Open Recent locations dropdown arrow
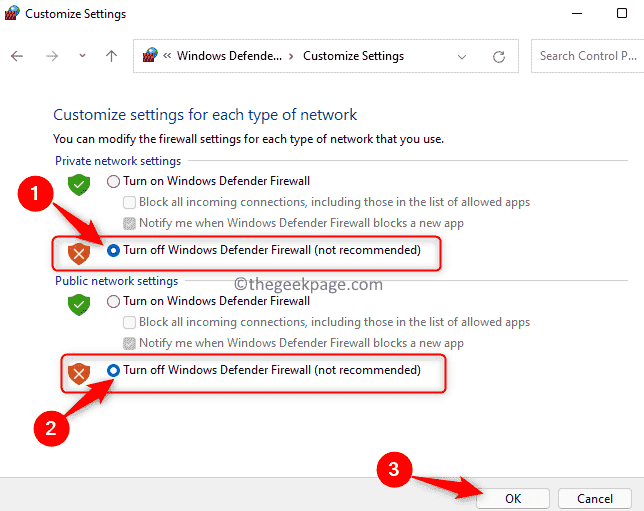Screen dimensions: 644x511 point(82,57)
